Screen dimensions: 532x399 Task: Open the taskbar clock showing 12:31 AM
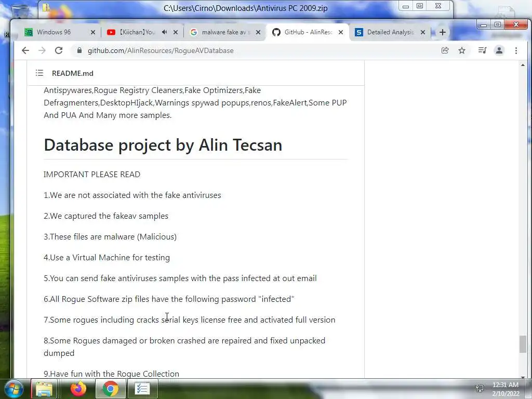point(506,389)
